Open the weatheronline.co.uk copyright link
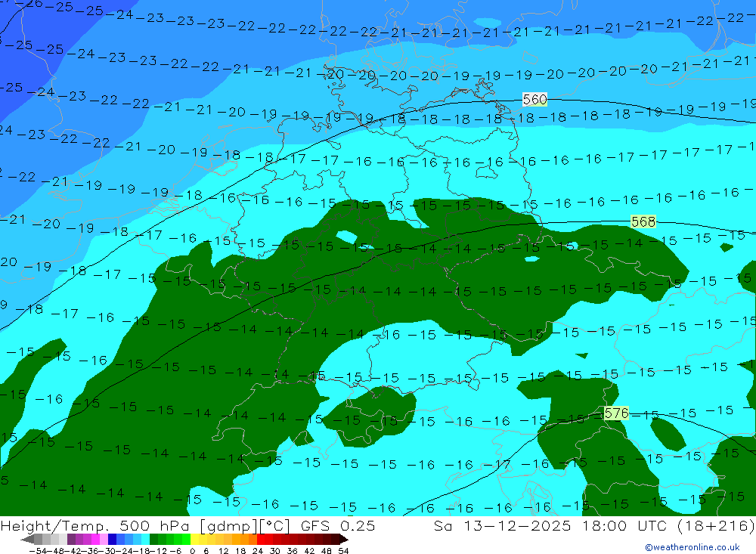Viewport: 756px width, 554px height. [692, 547]
